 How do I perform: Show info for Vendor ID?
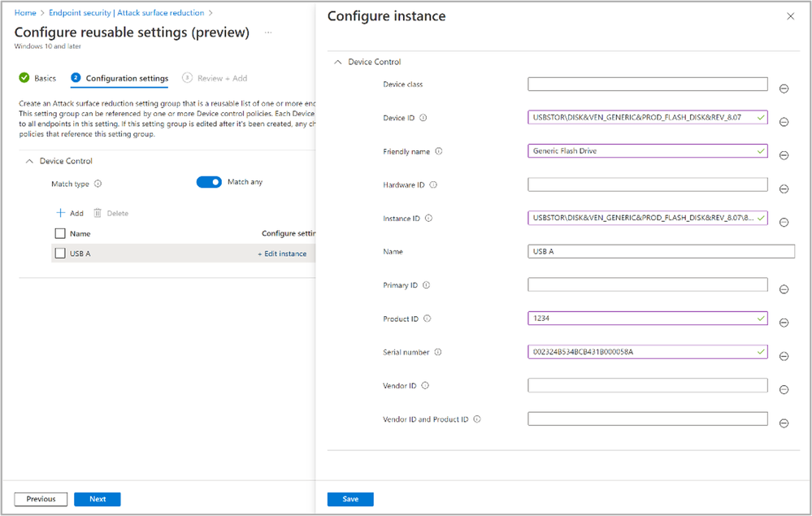coord(425,385)
